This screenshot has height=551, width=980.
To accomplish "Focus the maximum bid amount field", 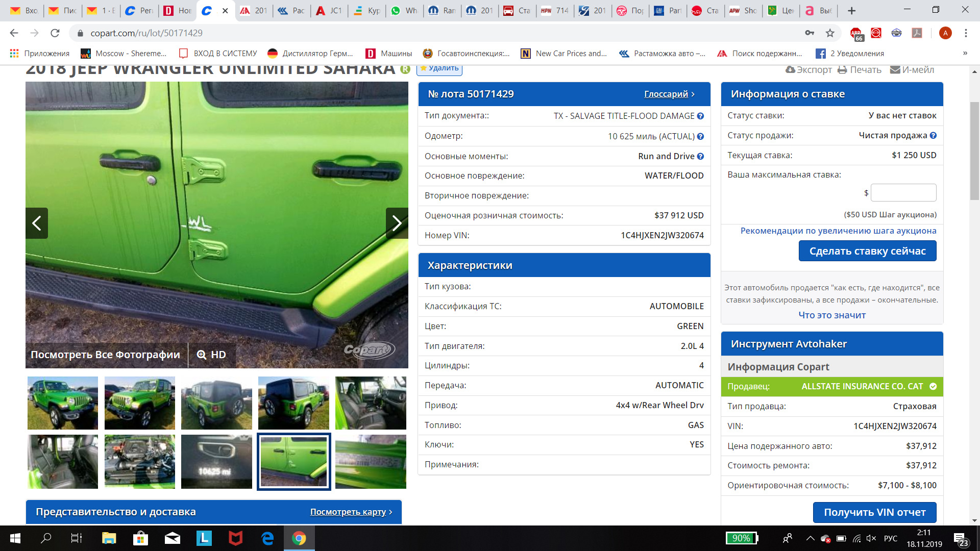I will point(903,193).
